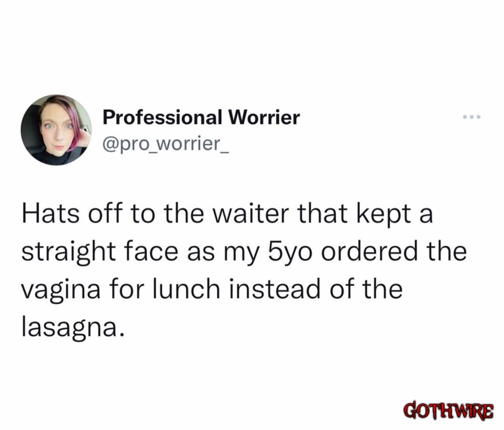Click the word "Hats" starting the tweet
This screenshot has height=430, width=504.
(x=51, y=214)
